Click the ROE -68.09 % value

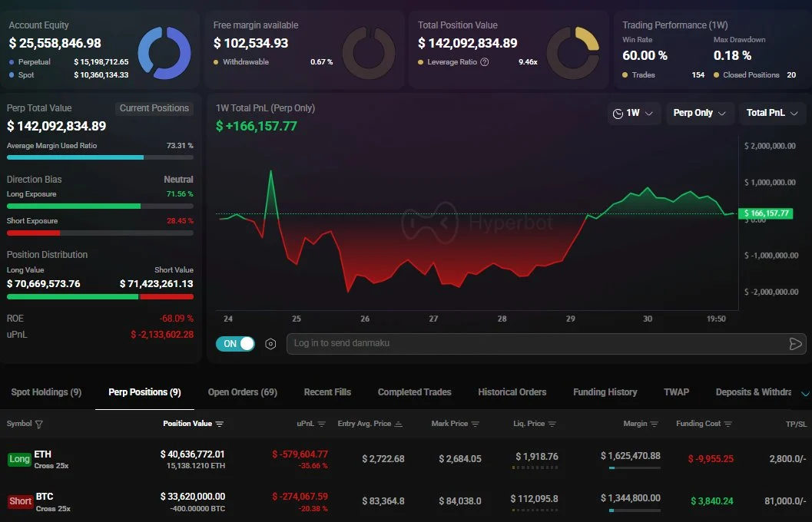176,318
